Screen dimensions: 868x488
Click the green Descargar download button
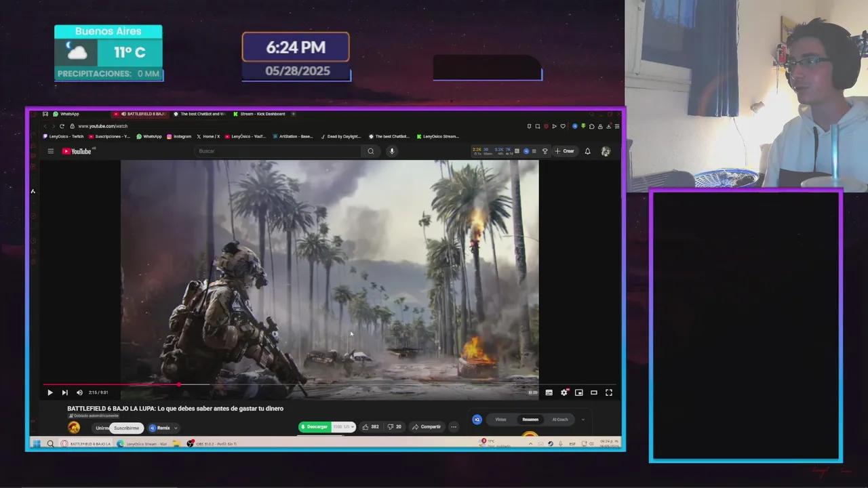[x=315, y=427]
